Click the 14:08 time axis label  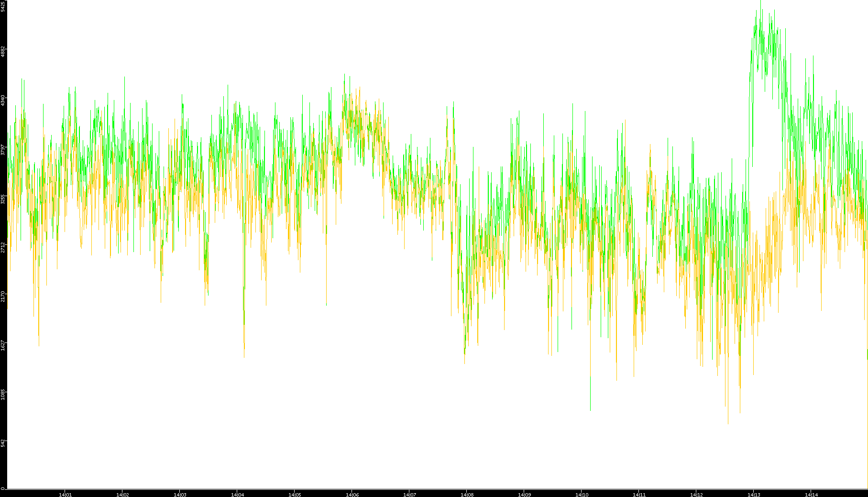pos(467,494)
